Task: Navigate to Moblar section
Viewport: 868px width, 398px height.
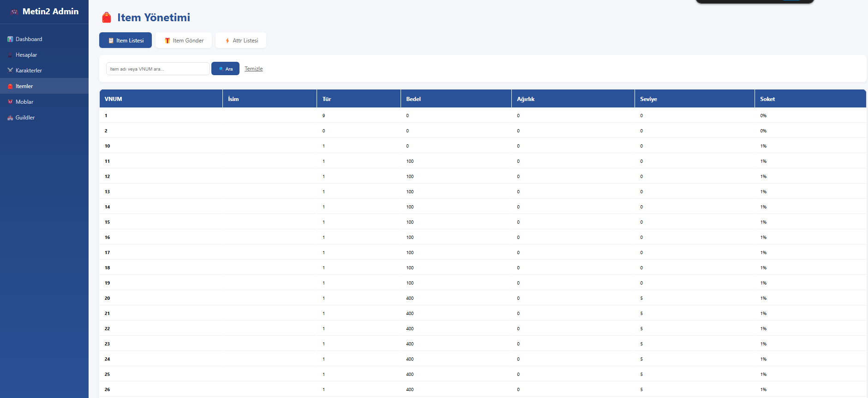Action: click(x=44, y=102)
